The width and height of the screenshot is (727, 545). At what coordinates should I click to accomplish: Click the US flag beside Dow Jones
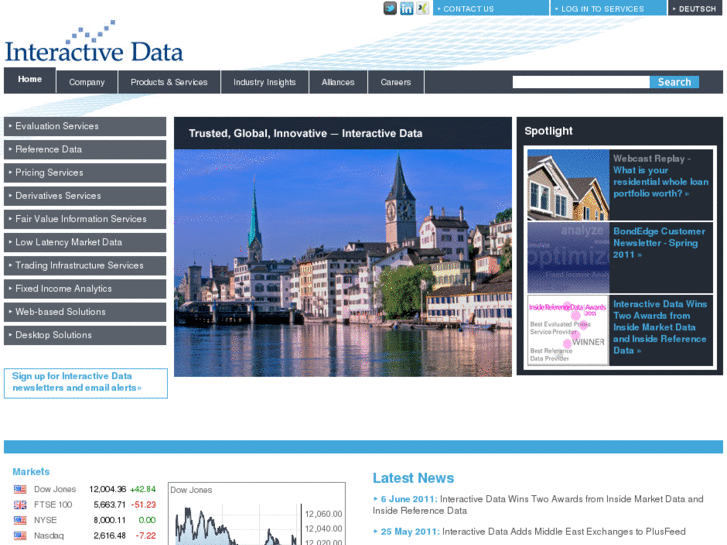20,489
